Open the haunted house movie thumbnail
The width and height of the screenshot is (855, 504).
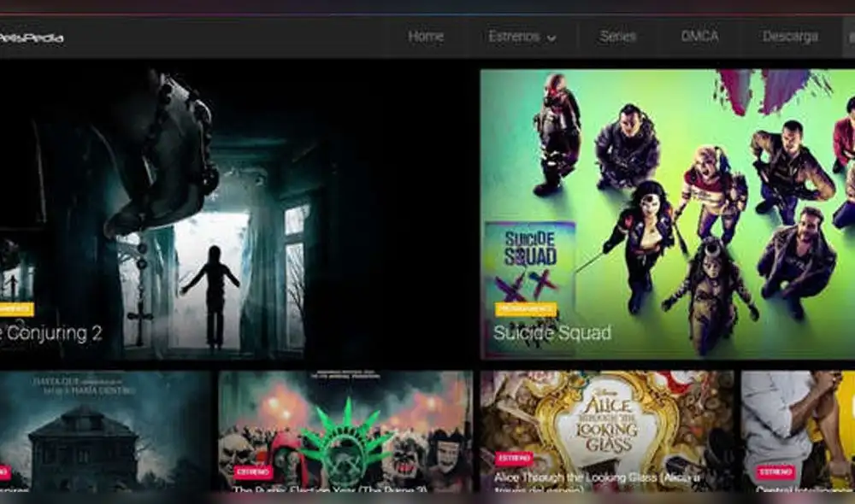click(104, 427)
